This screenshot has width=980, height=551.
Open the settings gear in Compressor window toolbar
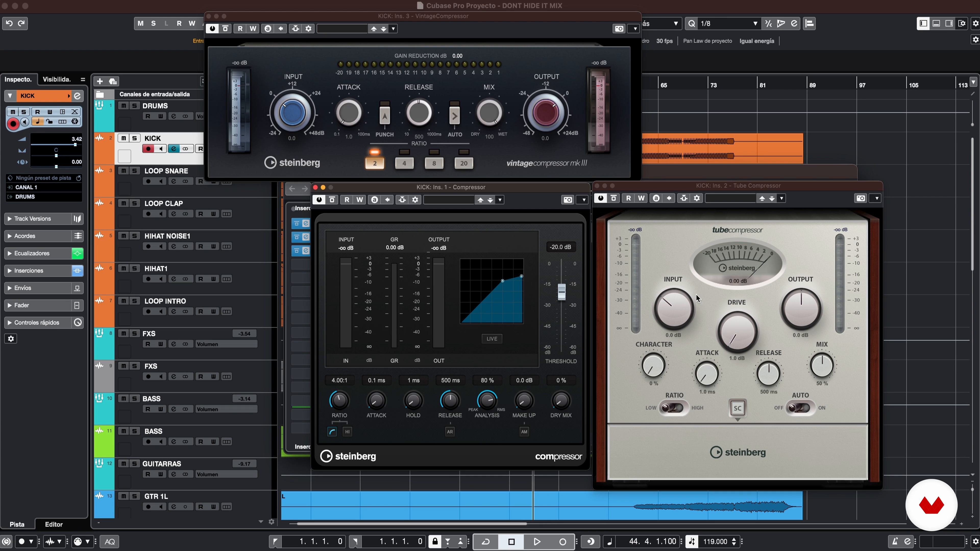tap(415, 200)
